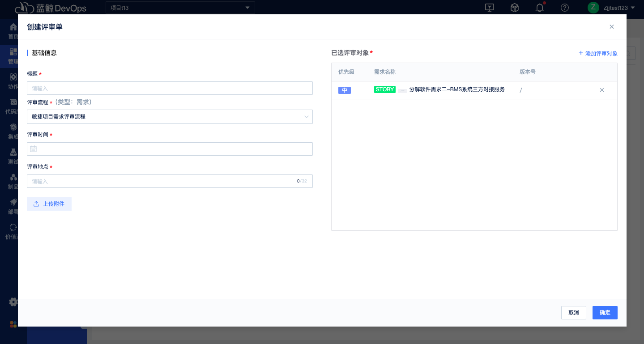Open the notifications bell icon
The height and width of the screenshot is (344, 644).
pyautogui.click(x=540, y=8)
